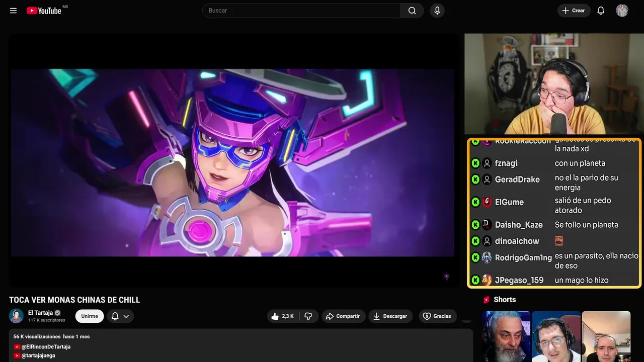This screenshot has width=644, height=362.
Task: Focus the Buscar search field
Action: coord(301,11)
